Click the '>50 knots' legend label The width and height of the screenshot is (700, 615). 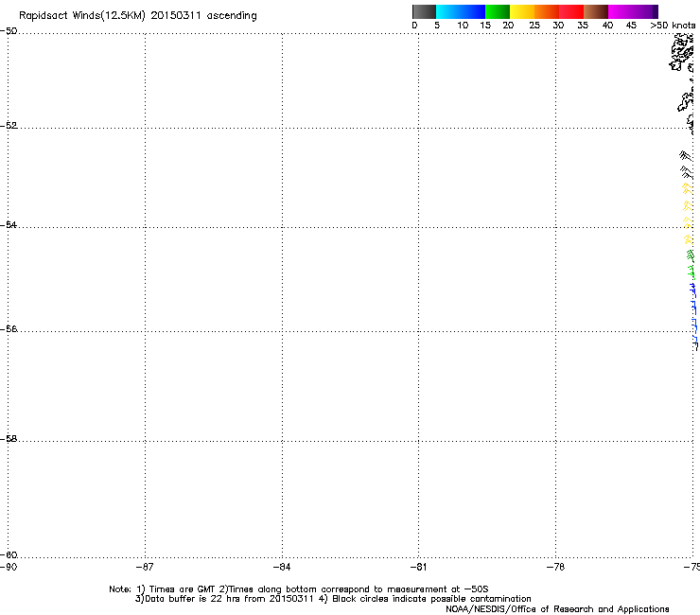[673, 26]
